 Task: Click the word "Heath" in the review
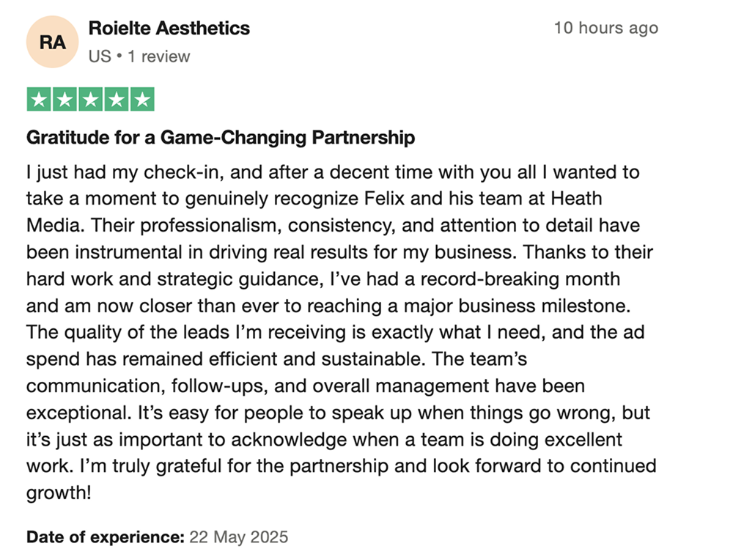coord(576,199)
